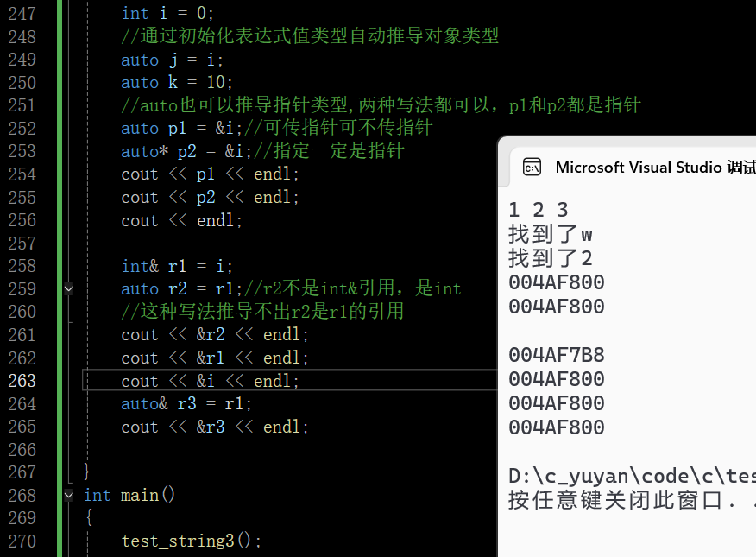Click the closing brace on line 267
The image size is (756, 557).
click(x=86, y=471)
